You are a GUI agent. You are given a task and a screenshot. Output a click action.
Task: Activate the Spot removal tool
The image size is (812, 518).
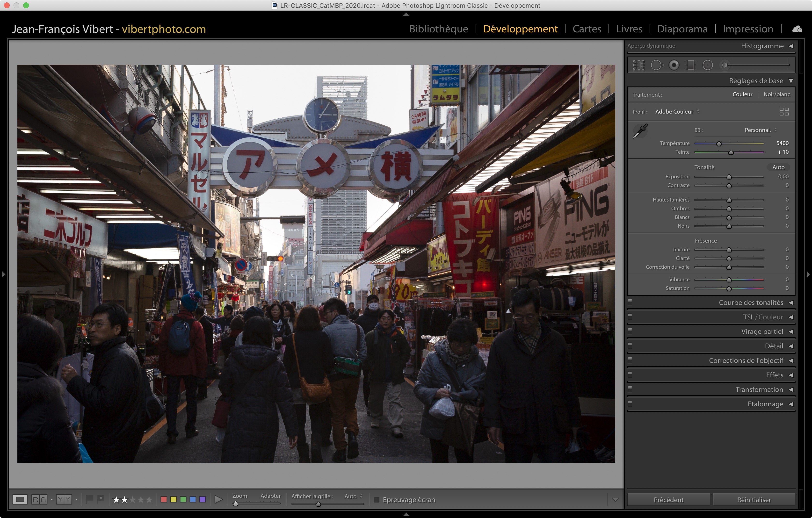(657, 65)
